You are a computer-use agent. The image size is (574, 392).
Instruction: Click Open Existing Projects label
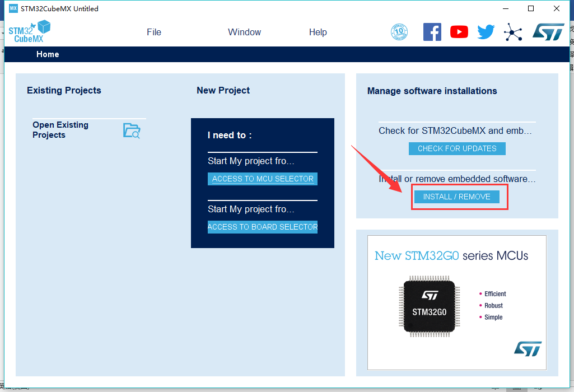coord(60,130)
